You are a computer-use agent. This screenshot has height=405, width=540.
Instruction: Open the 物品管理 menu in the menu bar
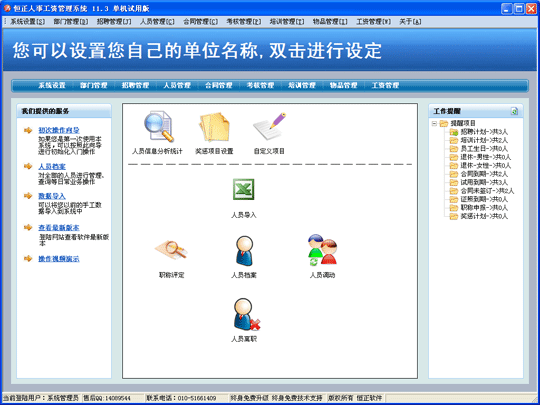[x=330, y=21]
